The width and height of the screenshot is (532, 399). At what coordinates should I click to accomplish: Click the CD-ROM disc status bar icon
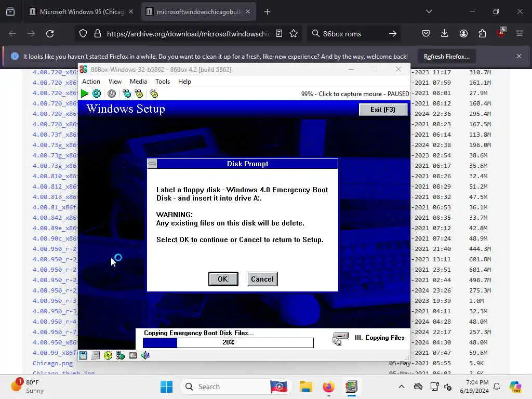108,355
